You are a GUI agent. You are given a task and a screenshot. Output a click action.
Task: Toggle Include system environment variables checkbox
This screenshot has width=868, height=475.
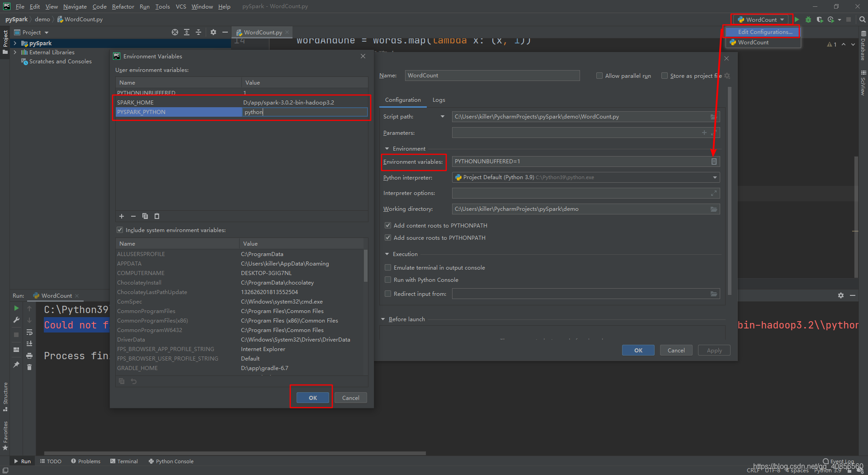pos(120,230)
